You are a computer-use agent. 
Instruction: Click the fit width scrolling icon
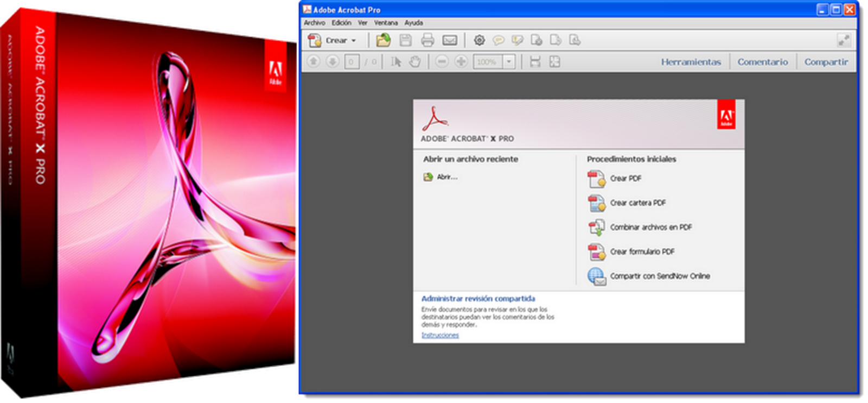(535, 62)
